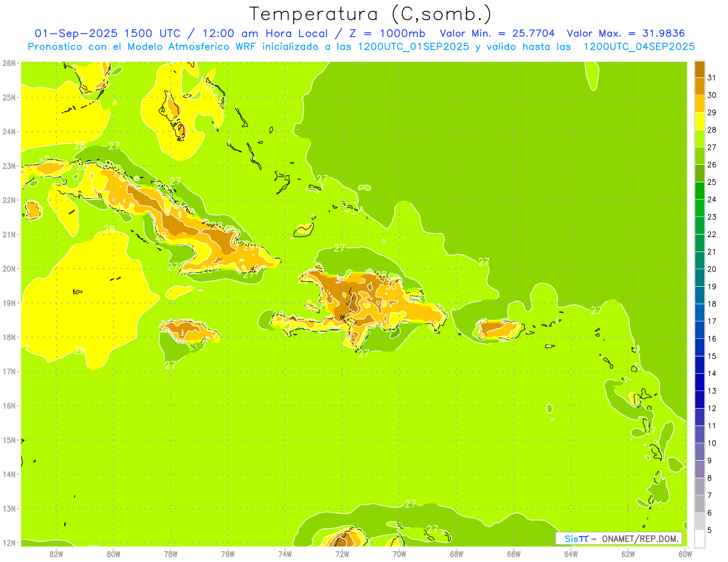Screen dimensions: 728x562
Task: Click the blue swatch between 14 and 15
Action: pos(699,365)
